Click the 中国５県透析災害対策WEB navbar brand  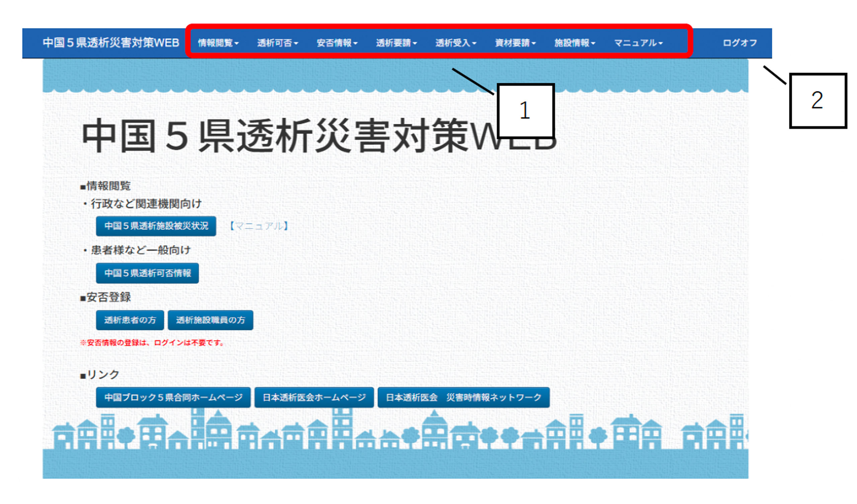coord(111,43)
